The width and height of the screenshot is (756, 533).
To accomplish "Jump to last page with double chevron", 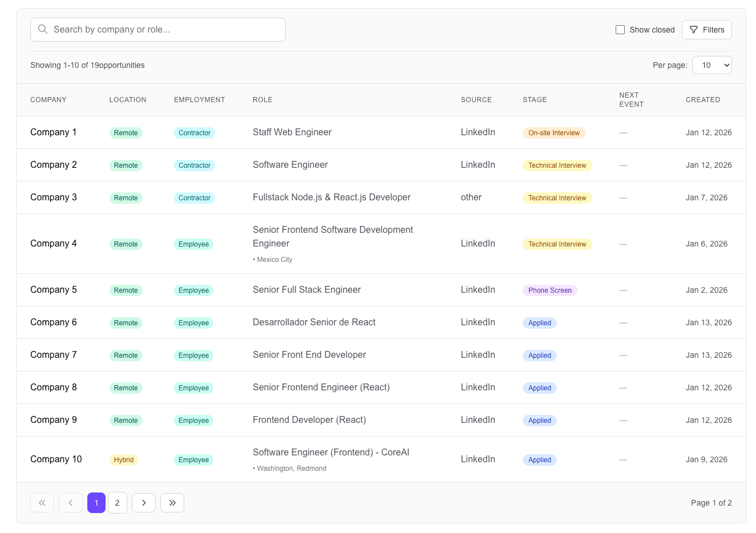I will (172, 503).
